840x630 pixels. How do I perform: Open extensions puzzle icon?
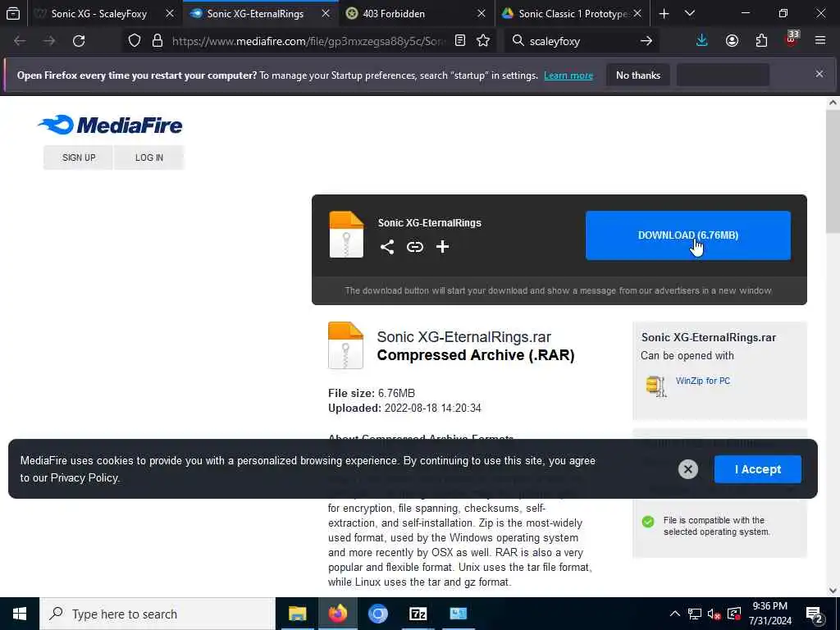click(761, 41)
